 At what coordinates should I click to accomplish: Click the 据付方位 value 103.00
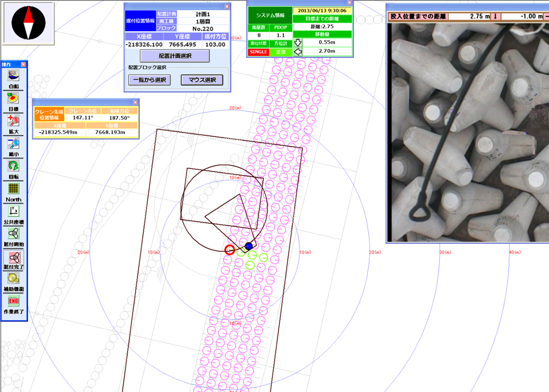pyautogui.click(x=215, y=44)
